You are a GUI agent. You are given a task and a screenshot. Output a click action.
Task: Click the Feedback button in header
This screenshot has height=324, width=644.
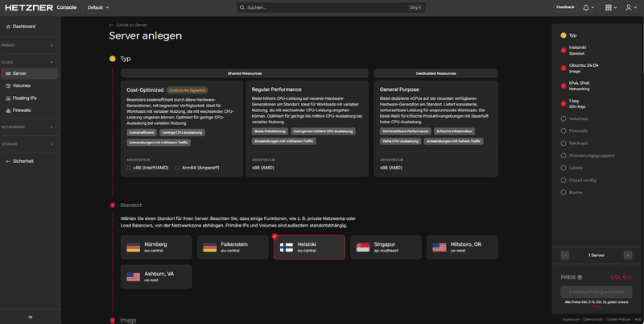tap(565, 7)
